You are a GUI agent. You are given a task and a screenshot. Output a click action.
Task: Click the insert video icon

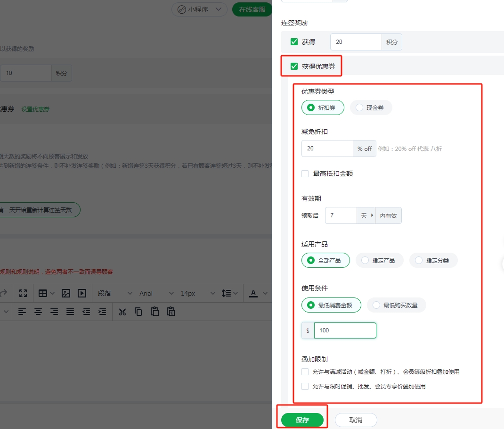point(82,293)
